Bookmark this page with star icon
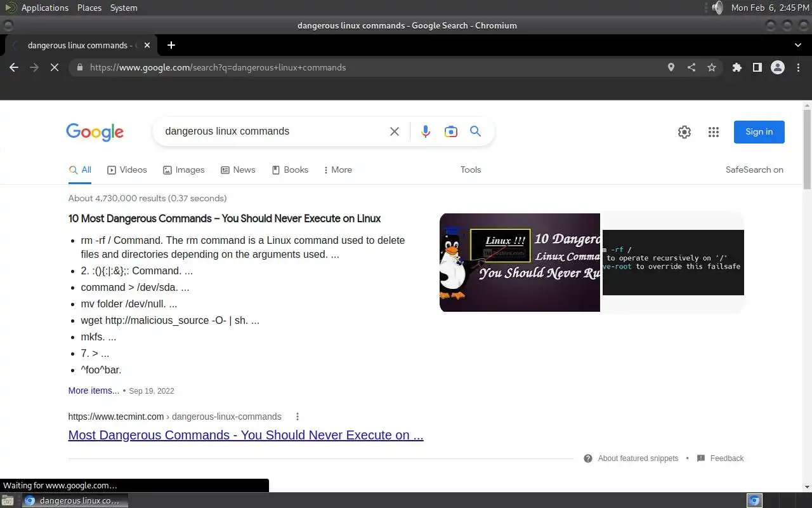The height and width of the screenshot is (508, 812). click(x=712, y=67)
